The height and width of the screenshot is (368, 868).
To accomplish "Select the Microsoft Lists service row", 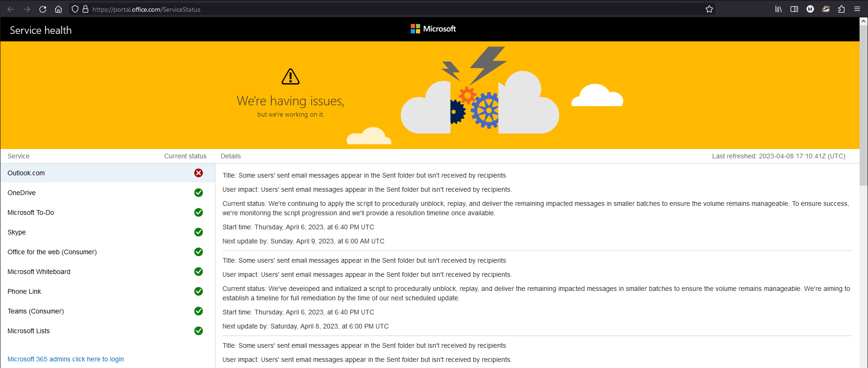I will [x=108, y=331].
